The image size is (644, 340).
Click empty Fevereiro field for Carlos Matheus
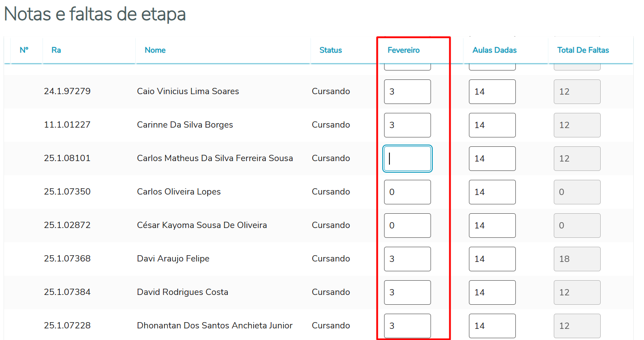tap(407, 158)
